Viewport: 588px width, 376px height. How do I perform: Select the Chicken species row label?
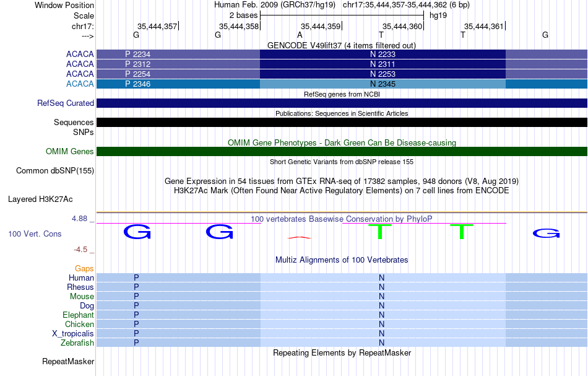point(79,324)
